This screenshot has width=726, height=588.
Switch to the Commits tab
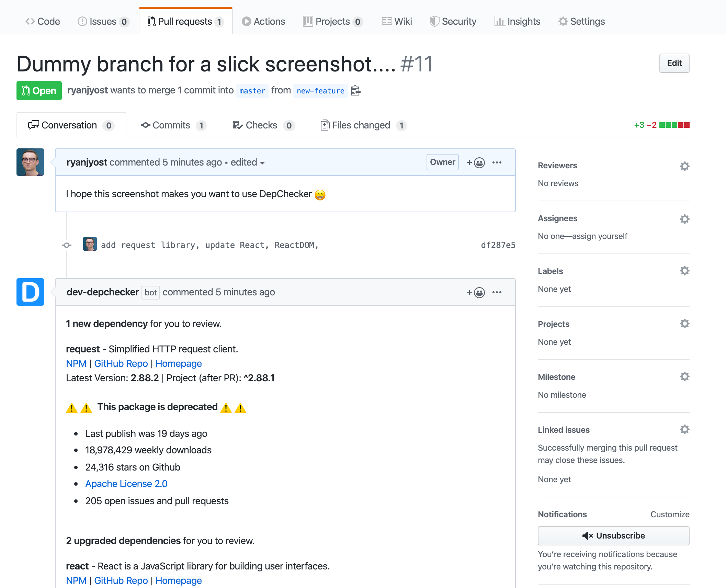click(x=173, y=125)
